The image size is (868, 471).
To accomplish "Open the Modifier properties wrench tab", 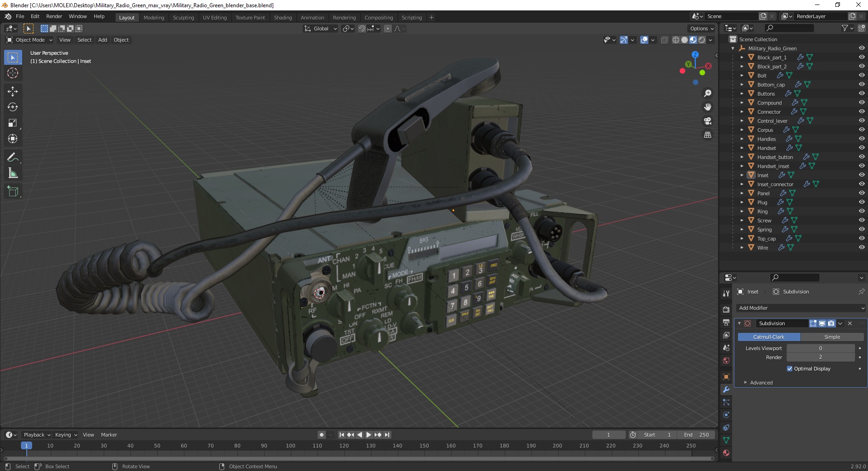I will tap(726, 389).
